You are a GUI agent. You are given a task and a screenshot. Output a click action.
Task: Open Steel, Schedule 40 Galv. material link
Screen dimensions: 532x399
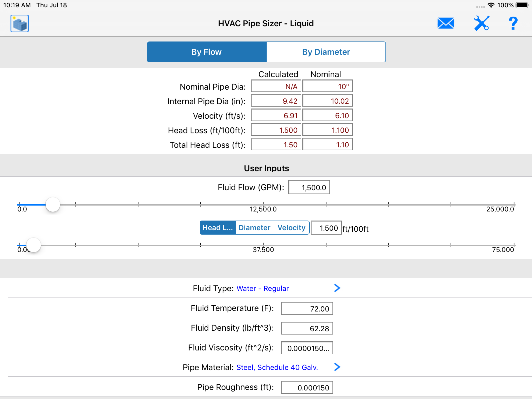click(x=277, y=367)
